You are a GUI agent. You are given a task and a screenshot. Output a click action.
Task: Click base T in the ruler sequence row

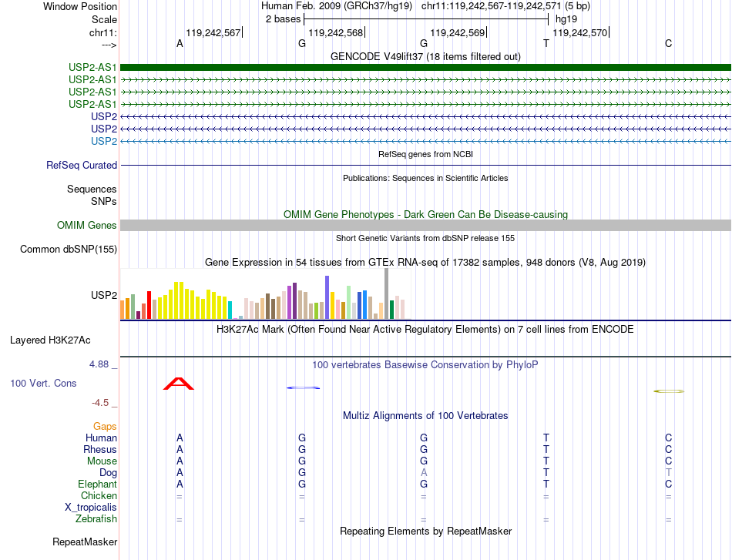click(546, 43)
